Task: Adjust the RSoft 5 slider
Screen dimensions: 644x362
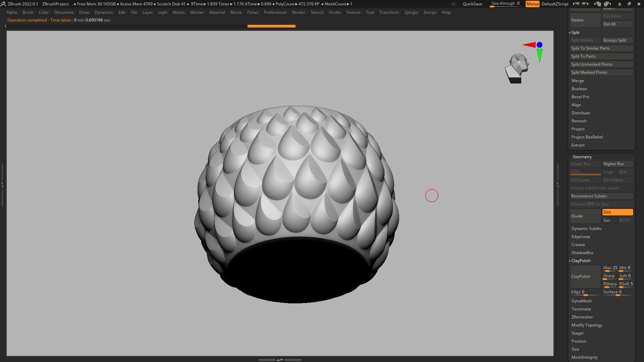Action: click(x=626, y=284)
